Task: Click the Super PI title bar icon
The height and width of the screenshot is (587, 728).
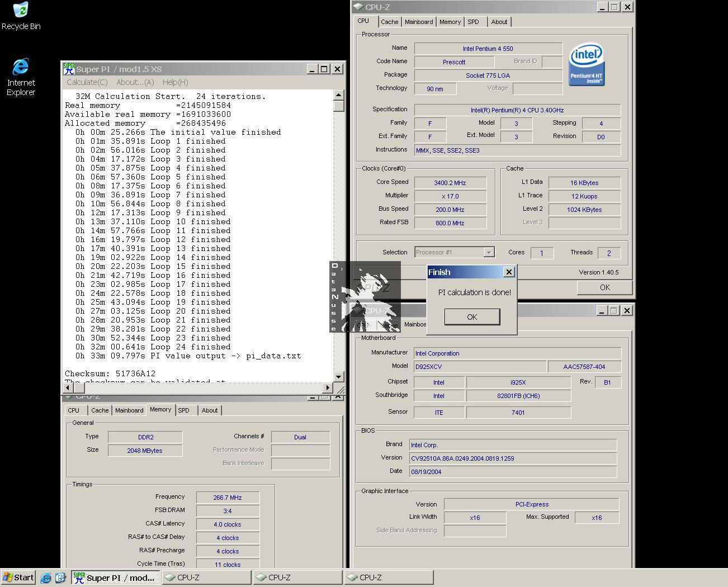Action: coord(69,69)
